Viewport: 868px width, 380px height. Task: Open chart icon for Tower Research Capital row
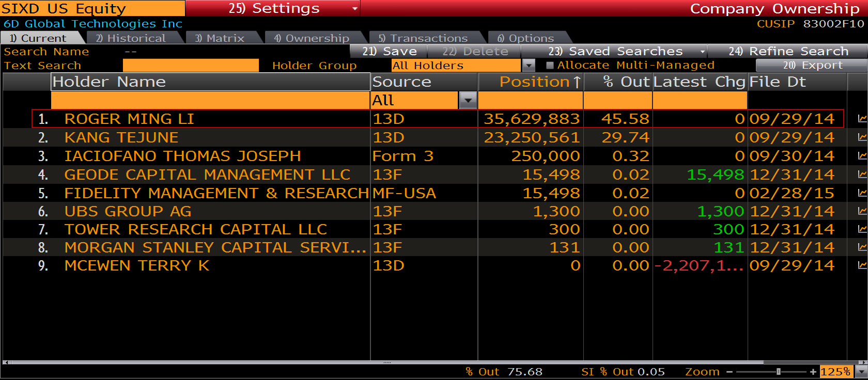(862, 229)
